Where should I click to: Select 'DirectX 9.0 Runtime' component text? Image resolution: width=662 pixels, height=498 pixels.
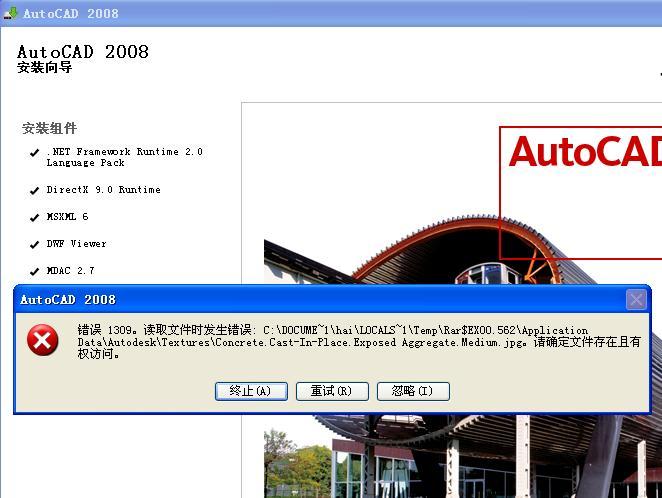point(103,190)
